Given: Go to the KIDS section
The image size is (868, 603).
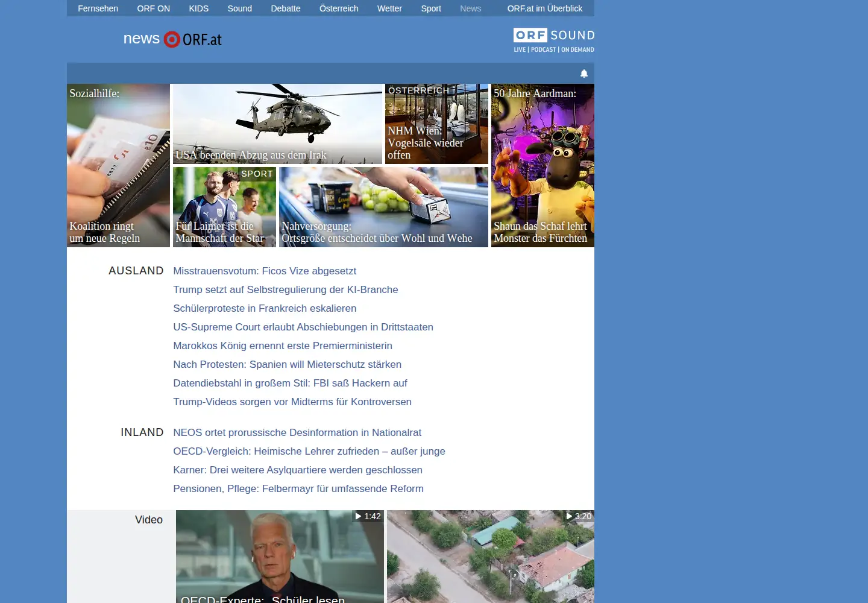Looking at the screenshot, I should (198, 8).
